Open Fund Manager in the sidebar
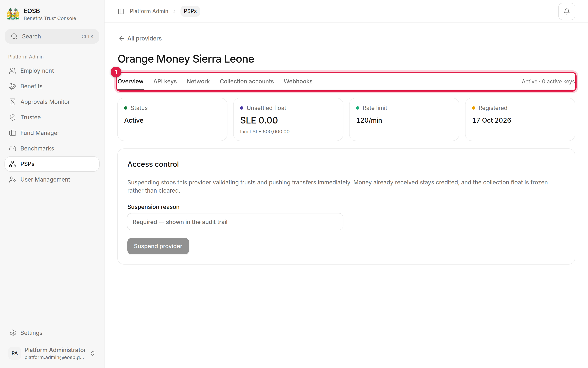This screenshot has height=368, width=588. (x=52, y=133)
